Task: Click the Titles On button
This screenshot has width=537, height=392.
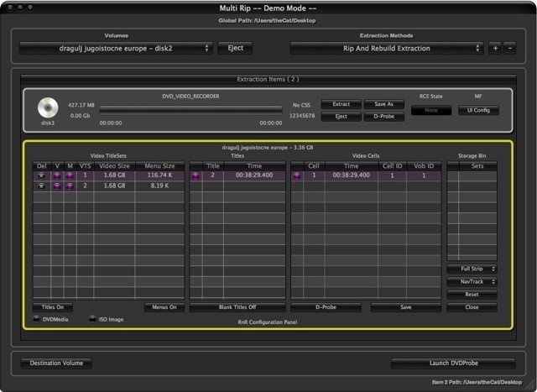Action: pyautogui.click(x=53, y=307)
